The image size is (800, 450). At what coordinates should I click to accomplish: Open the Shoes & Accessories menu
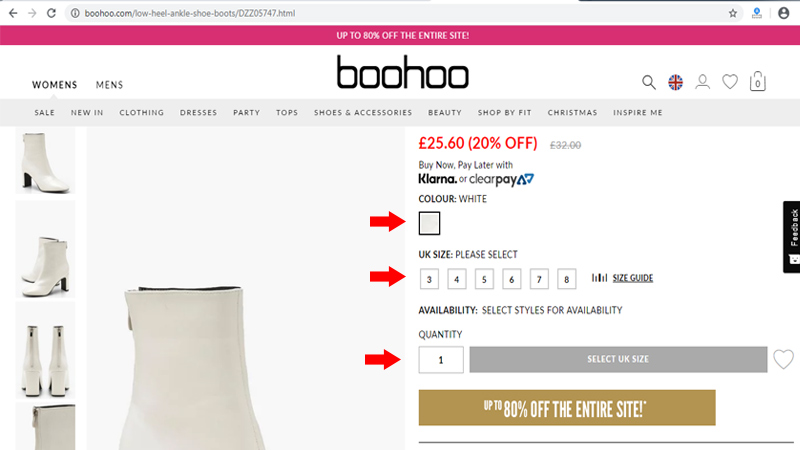coord(363,112)
